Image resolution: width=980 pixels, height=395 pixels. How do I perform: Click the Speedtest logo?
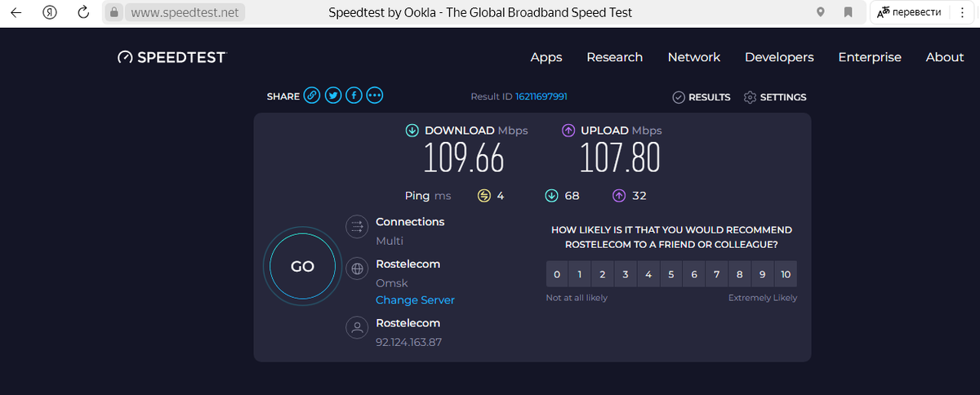click(x=171, y=57)
